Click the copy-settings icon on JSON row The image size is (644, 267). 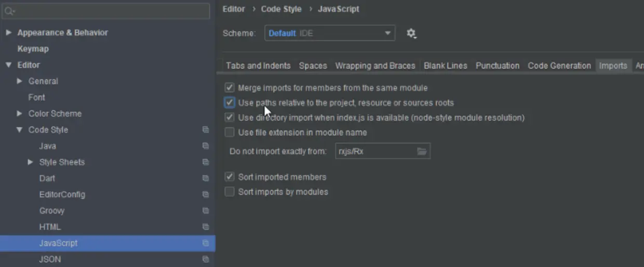pyautogui.click(x=206, y=259)
